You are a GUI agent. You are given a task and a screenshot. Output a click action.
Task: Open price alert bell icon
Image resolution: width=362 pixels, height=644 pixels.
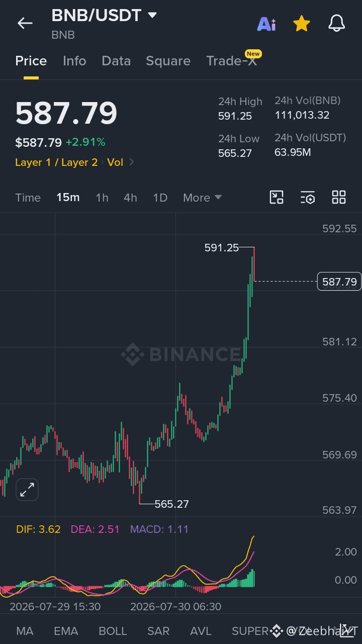(336, 23)
